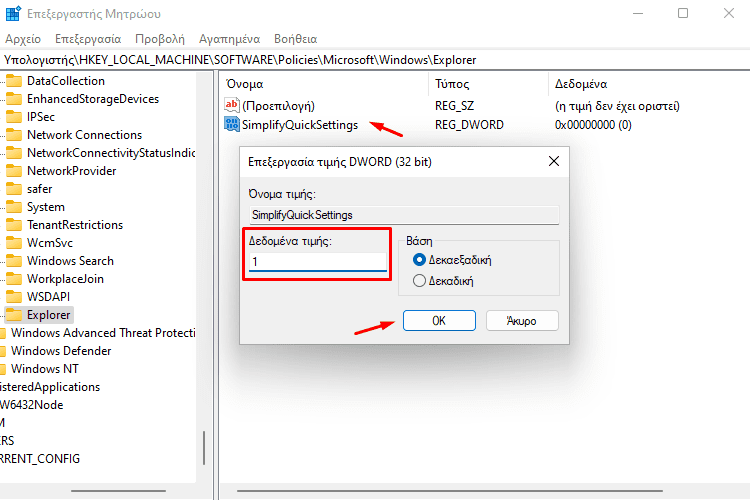Image resolution: width=750 pixels, height=500 pixels.
Task: Click the registry path address bar
Action: coord(375,60)
